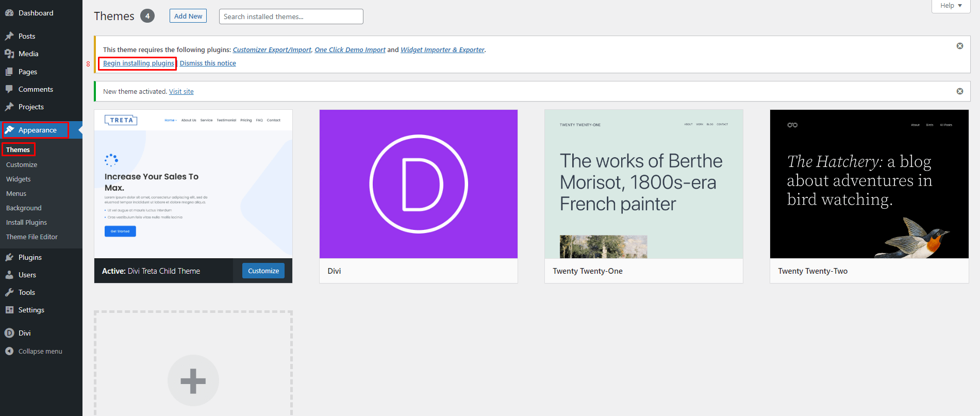Image resolution: width=980 pixels, height=416 pixels.
Task: Select the Twenty Twenty-One theme thumbnail
Action: [644, 184]
